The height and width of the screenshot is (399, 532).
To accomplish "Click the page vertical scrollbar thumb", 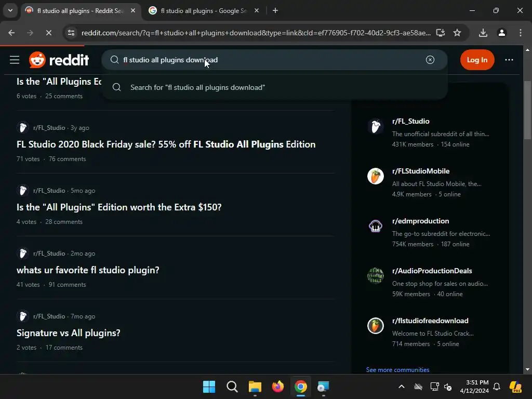I will pos(527,110).
